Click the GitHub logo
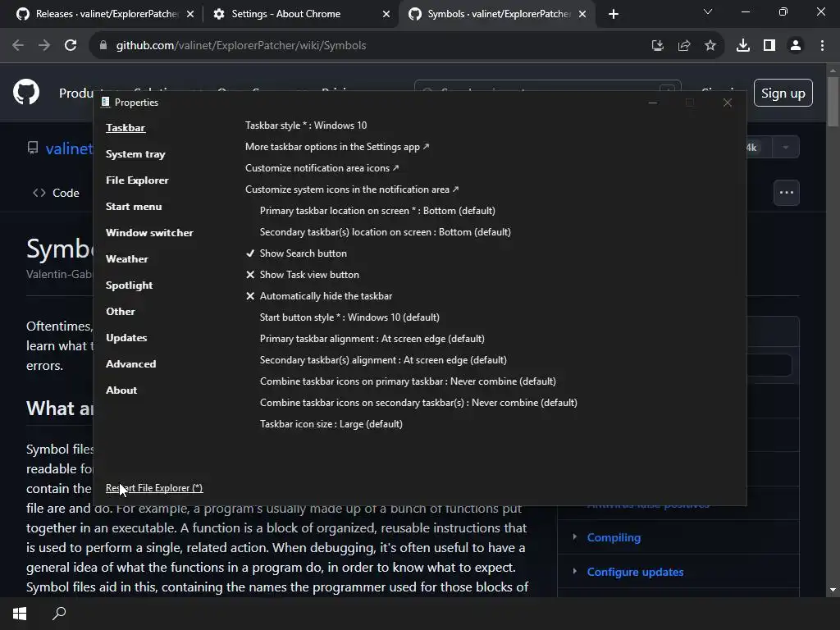The image size is (840, 630). 26,92
